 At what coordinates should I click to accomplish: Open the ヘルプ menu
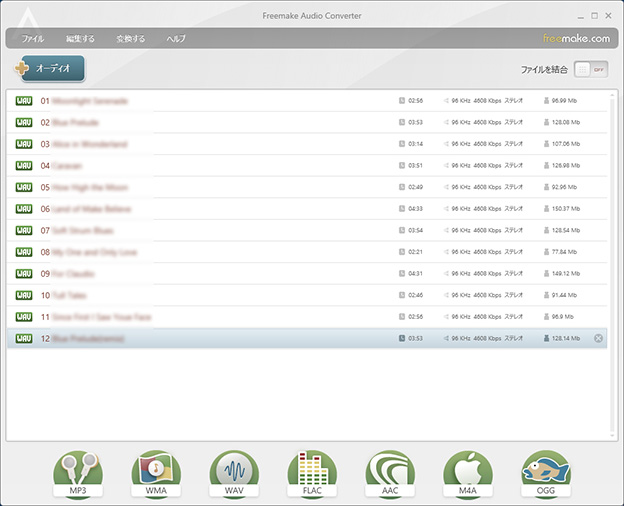(x=176, y=39)
